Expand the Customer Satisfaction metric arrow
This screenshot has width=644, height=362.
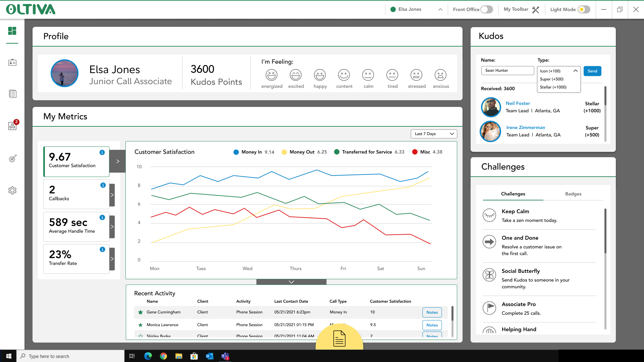click(118, 161)
